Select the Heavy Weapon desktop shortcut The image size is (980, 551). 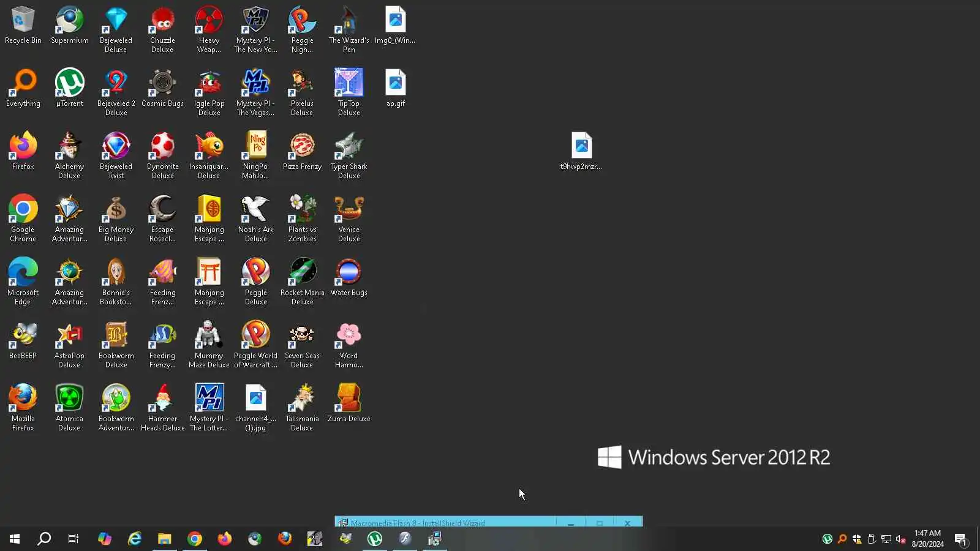209,29
